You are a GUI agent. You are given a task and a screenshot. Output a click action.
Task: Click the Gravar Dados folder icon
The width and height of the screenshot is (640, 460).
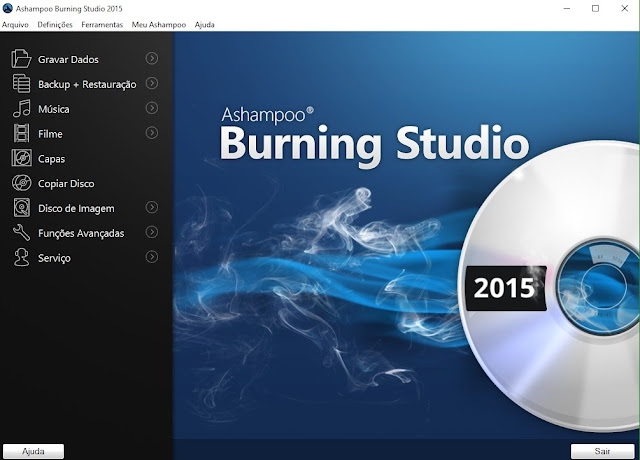pos(21,58)
